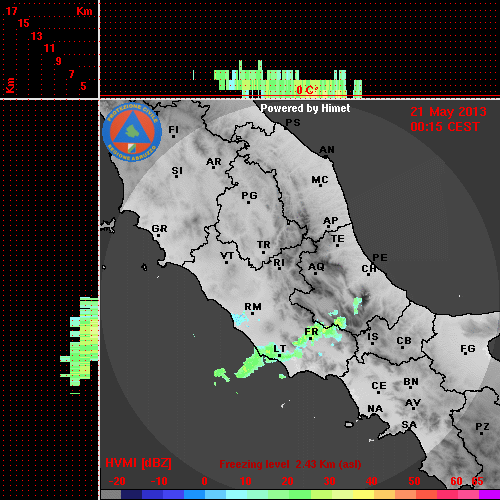The image size is (500, 500).
Task: Click the 50 value on the dBZ scale
Action: 414,481
